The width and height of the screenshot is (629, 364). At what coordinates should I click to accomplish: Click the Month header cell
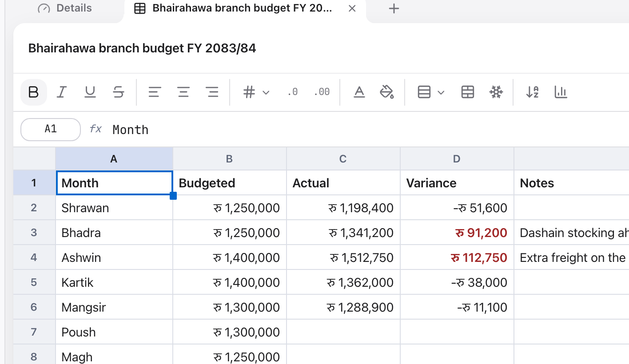[114, 183]
